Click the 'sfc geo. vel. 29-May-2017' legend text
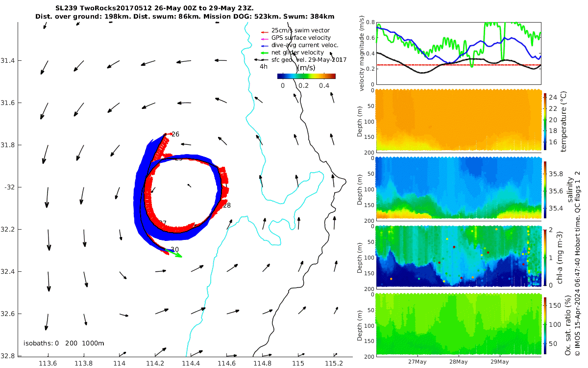 click(309, 60)
